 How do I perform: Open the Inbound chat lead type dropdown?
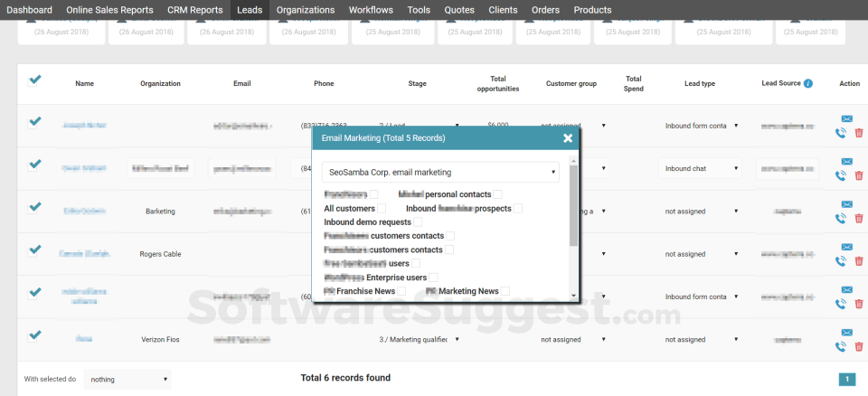pos(701,168)
